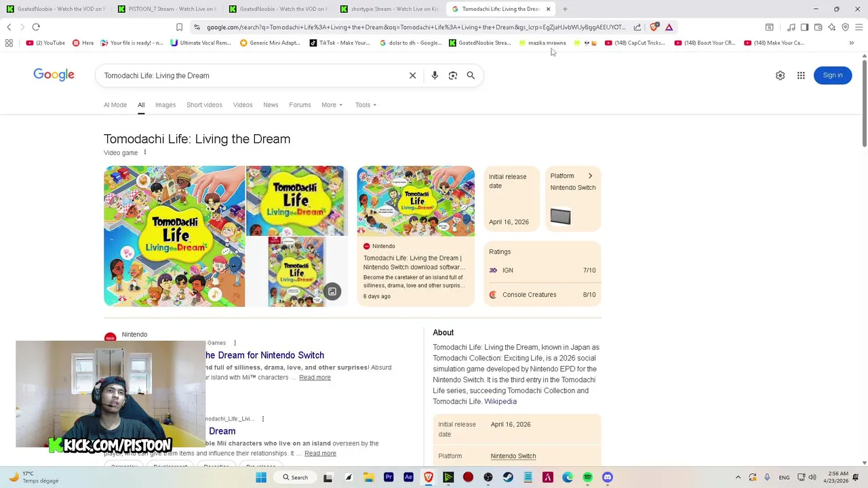Switch to the News search tab

coord(271,105)
